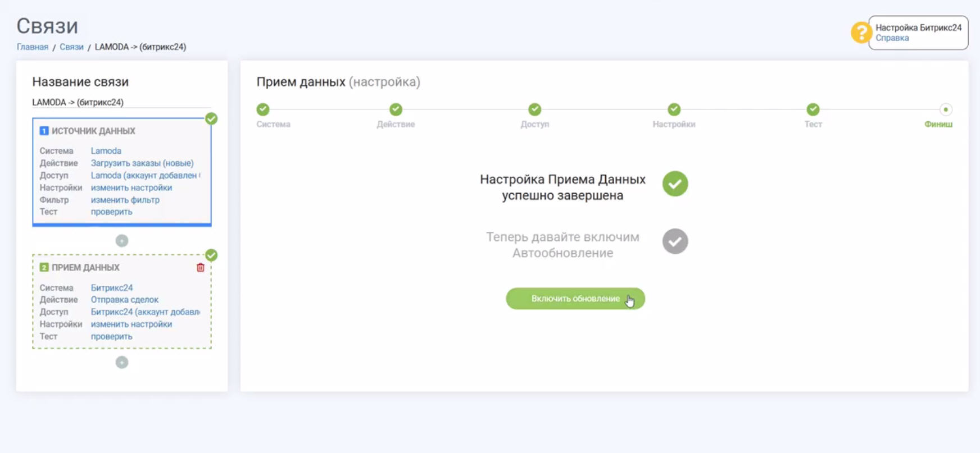Click the green number 2 badge

(44, 268)
